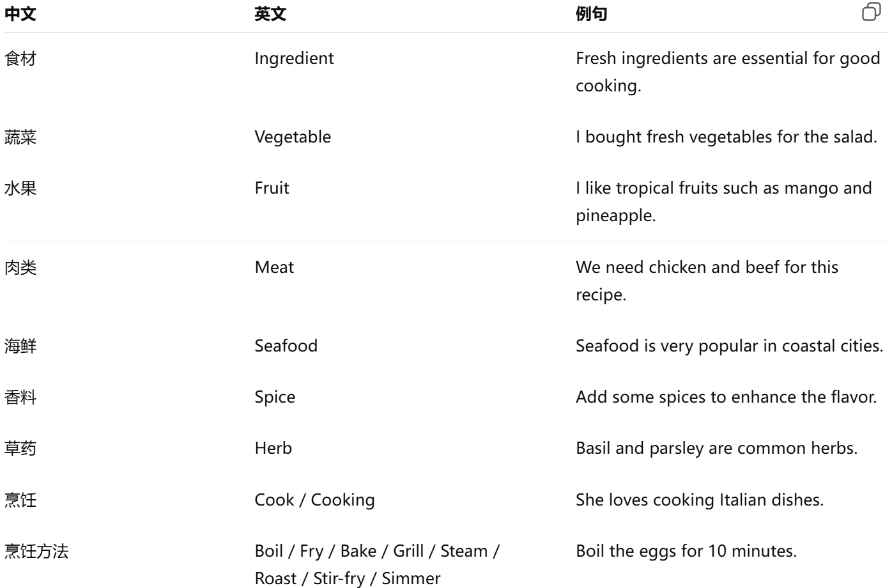The image size is (892, 588).
Task: Click the 水果 cell
Action: [x=20, y=189]
